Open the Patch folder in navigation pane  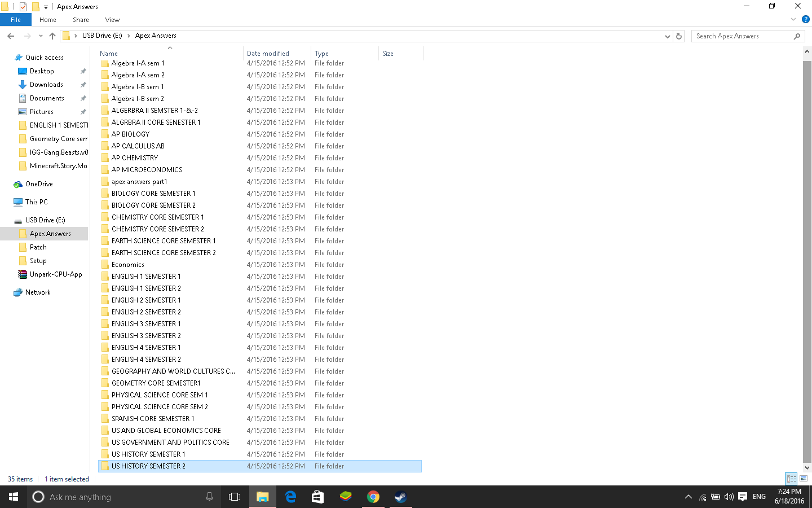pos(38,247)
